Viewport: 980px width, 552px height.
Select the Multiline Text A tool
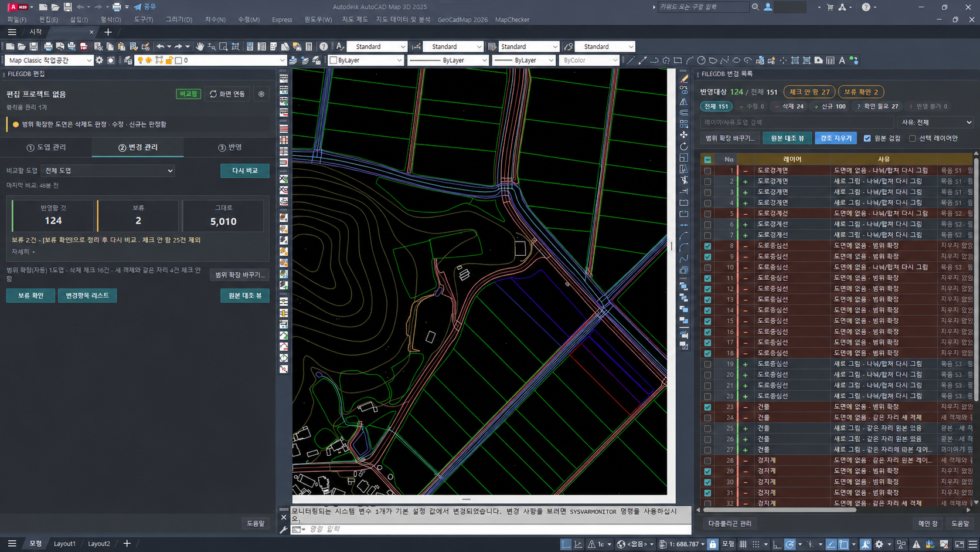click(842, 60)
